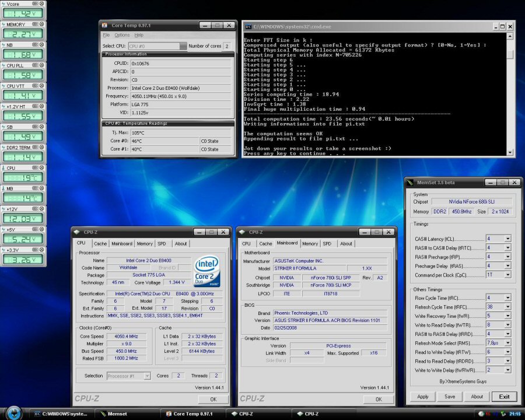Click the cmd.exe scrollbar down arrow
525x420 pixels.
click(x=510, y=152)
